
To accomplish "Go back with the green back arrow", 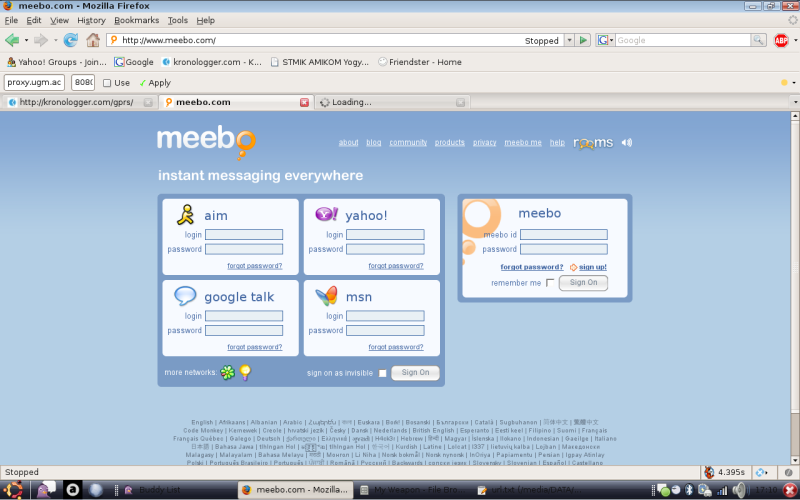I will point(12,40).
